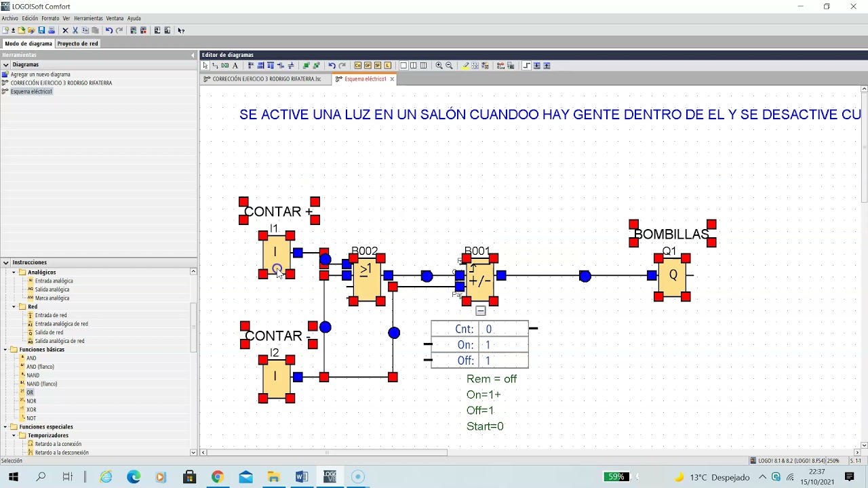Click the zoom out magnifier icon
Viewport: 868px width, 488px height.
449,66
